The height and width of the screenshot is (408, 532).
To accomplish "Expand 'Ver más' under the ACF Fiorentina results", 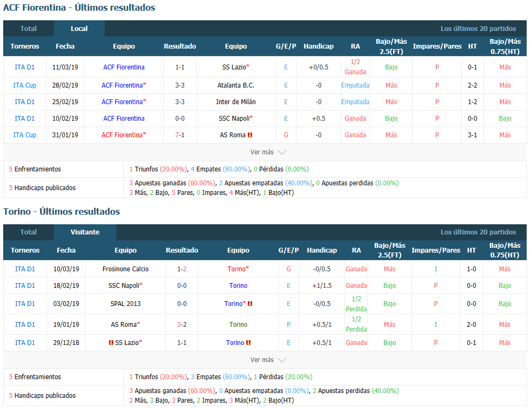I will click(x=268, y=152).
